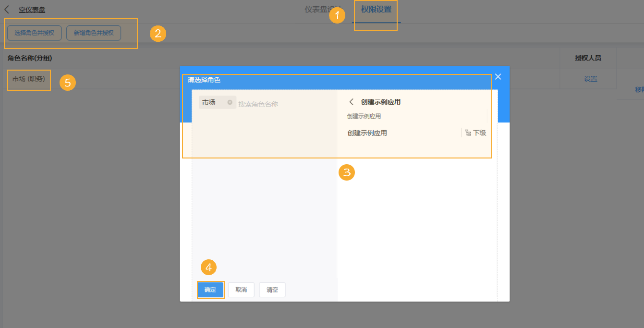Click the 选择角色并授权 button

tap(34, 33)
